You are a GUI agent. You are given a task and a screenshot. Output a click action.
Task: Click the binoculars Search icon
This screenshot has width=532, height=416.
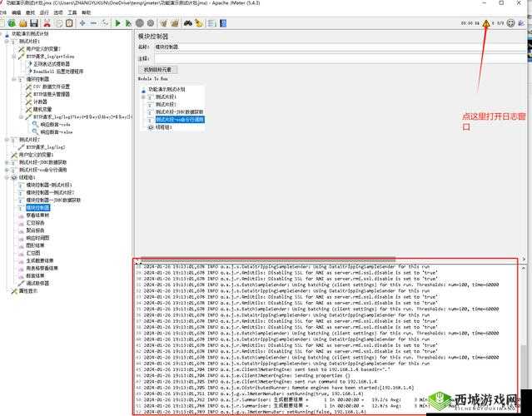tap(186, 23)
